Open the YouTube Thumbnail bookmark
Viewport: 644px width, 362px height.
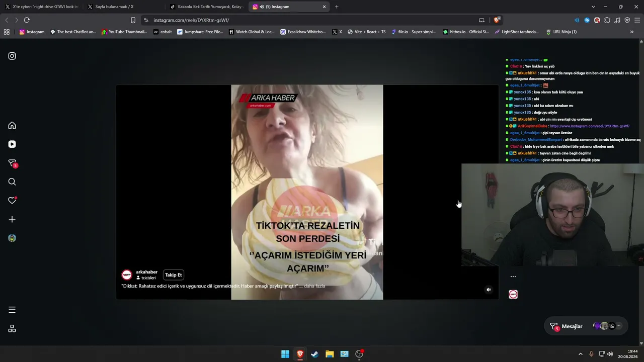pos(125,32)
